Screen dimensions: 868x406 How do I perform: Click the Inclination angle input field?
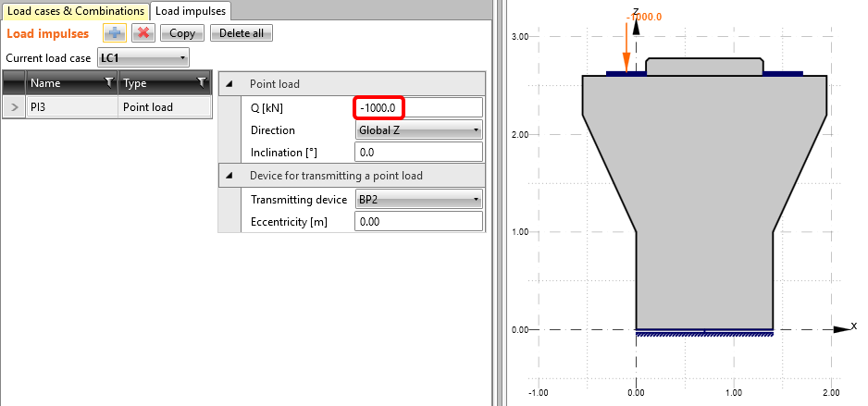(418, 153)
